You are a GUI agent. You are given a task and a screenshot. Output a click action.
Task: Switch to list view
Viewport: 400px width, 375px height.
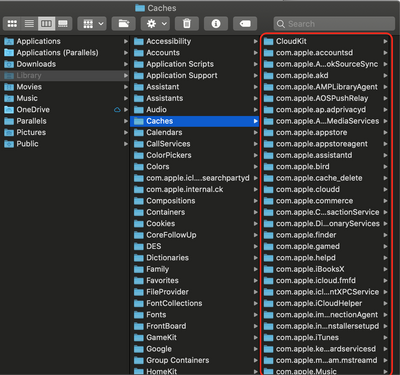29,24
